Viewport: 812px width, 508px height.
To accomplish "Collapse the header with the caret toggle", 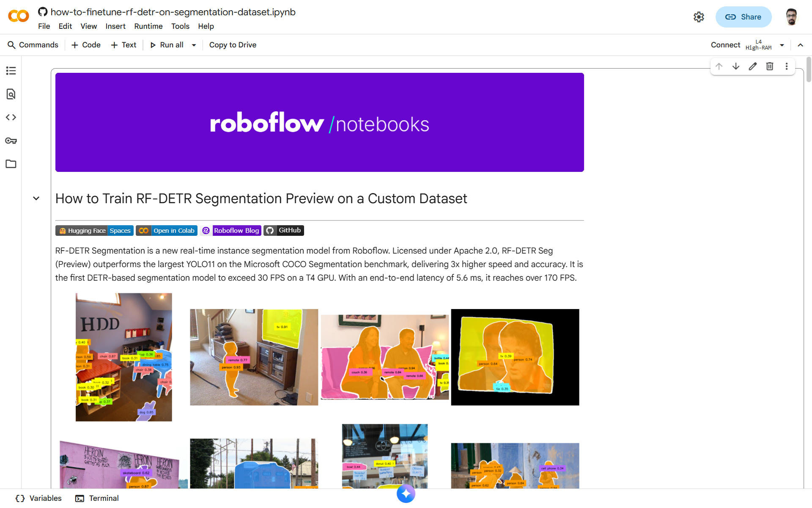I will point(801,45).
